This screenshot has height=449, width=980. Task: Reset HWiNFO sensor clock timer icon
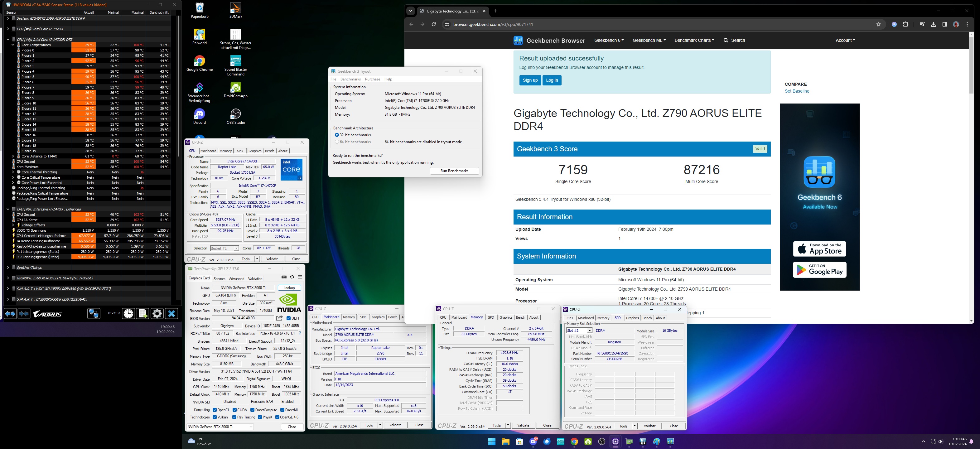tap(128, 314)
